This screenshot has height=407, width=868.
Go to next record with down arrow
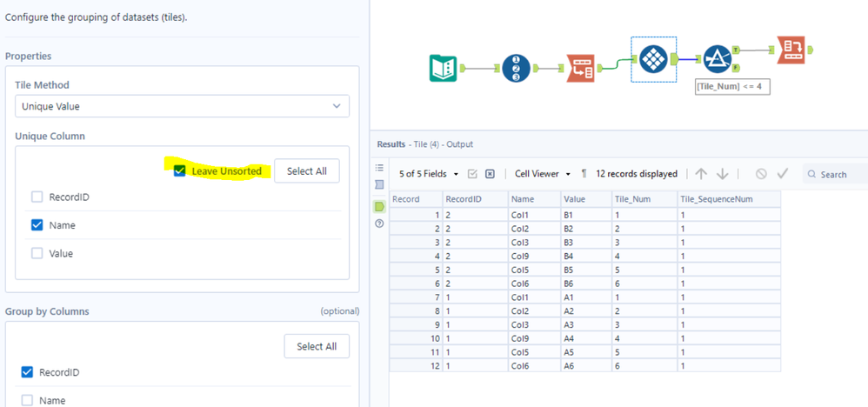click(x=723, y=174)
